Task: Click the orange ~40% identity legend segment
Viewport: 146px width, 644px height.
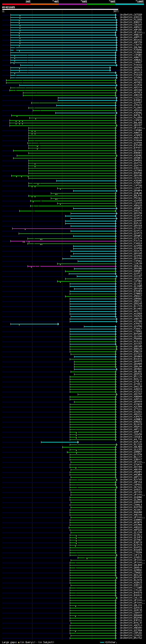Action: 45,4
